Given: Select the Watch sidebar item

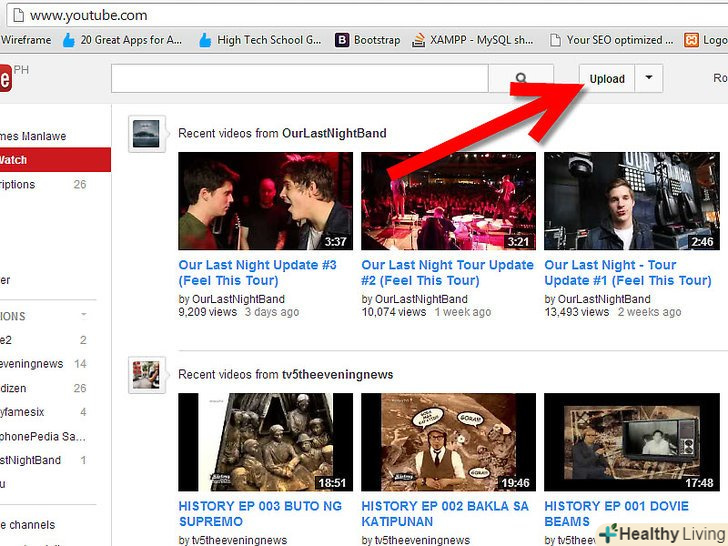Looking at the screenshot, I should pyautogui.click(x=55, y=160).
